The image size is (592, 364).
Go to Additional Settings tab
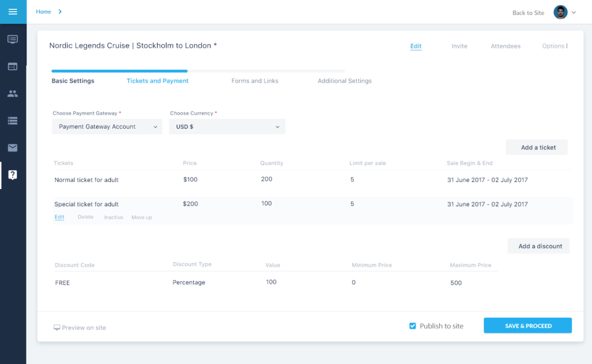[x=345, y=81]
